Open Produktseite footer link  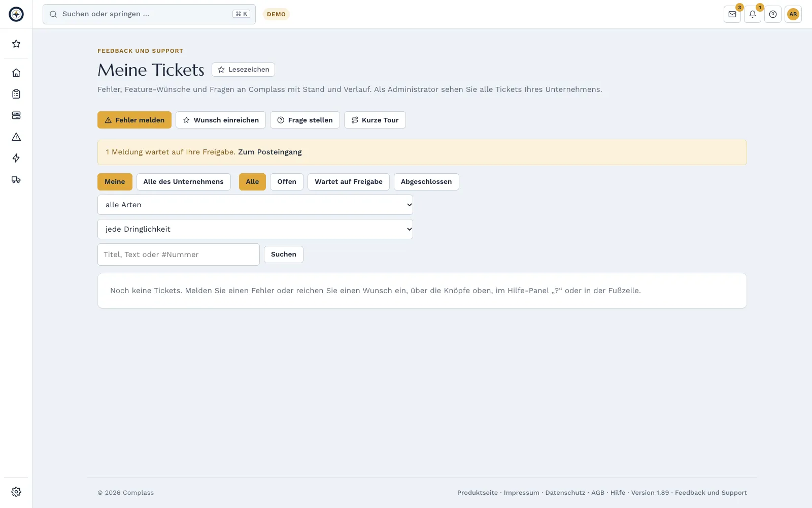pyautogui.click(x=478, y=493)
